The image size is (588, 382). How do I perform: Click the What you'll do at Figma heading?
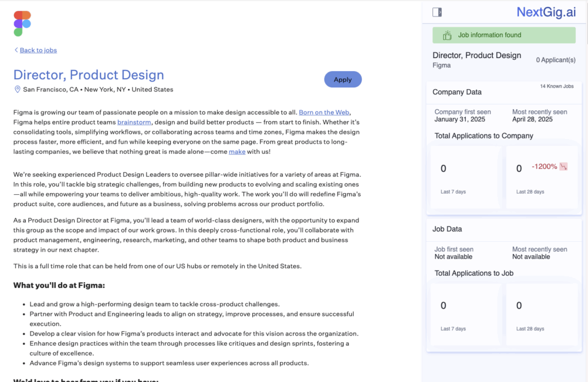point(59,285)
